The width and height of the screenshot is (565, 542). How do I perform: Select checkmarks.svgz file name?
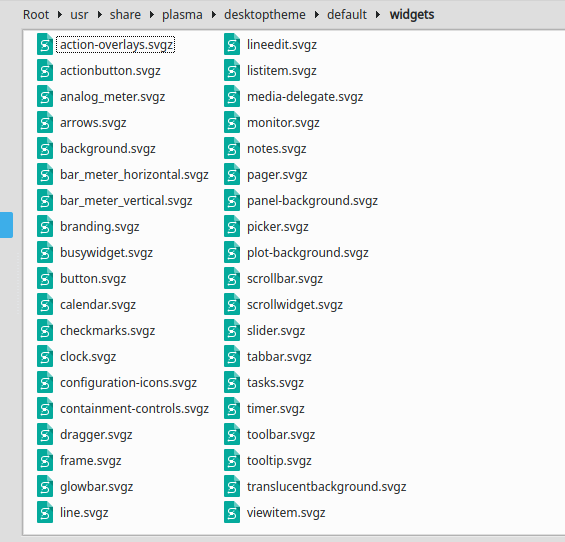[107, 330]
